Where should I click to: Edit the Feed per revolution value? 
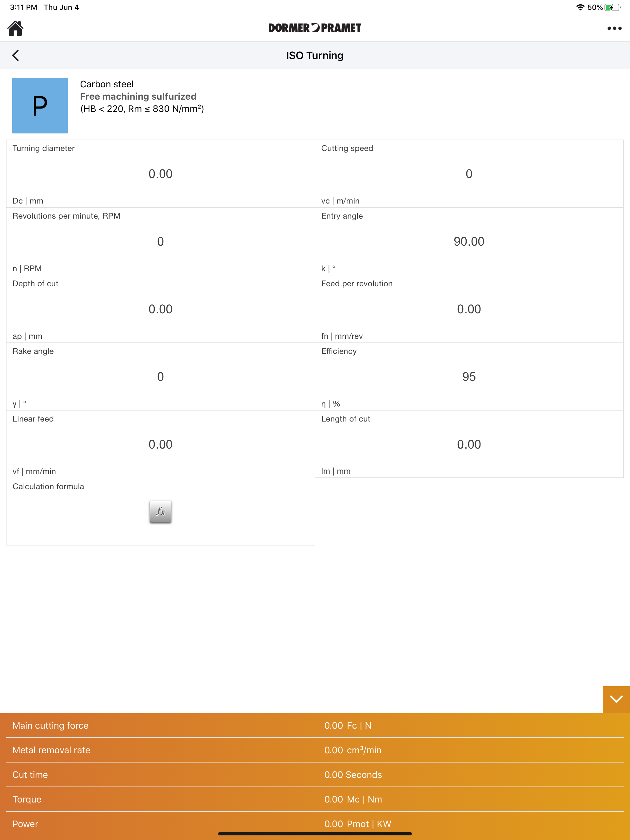click(469, 309)
